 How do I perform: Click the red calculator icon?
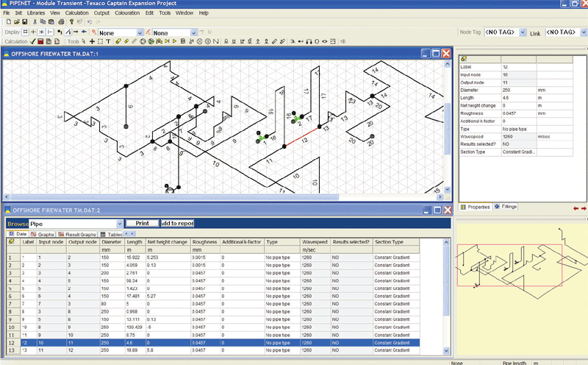(40, 41)
